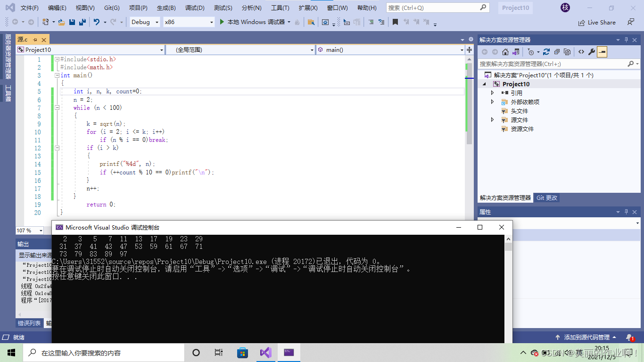644x362 pixels.
Task: Click Show All Files icon in Solution Explorer
Action: click(x=567, y=52)
